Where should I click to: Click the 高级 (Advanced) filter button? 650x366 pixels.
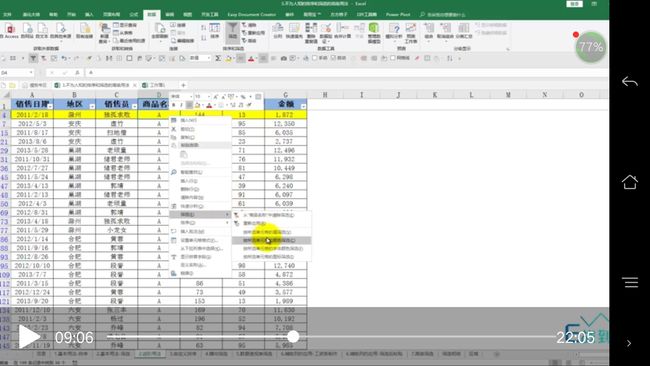249,41
